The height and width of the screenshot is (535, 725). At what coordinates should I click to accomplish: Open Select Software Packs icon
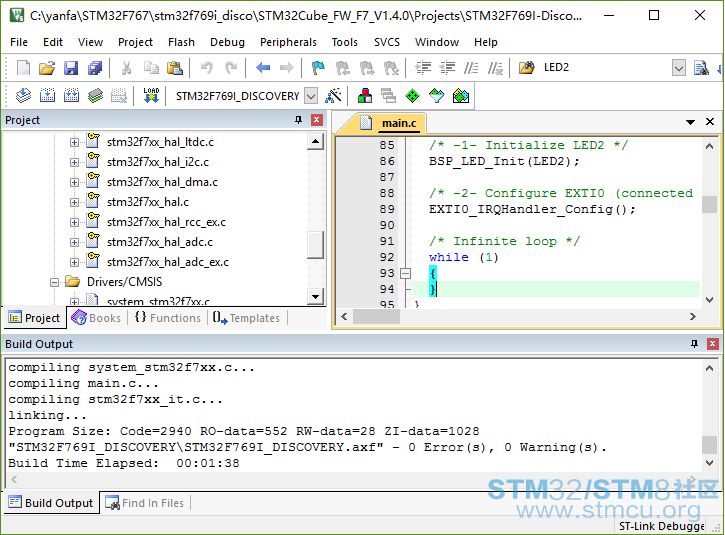[436, 96]
